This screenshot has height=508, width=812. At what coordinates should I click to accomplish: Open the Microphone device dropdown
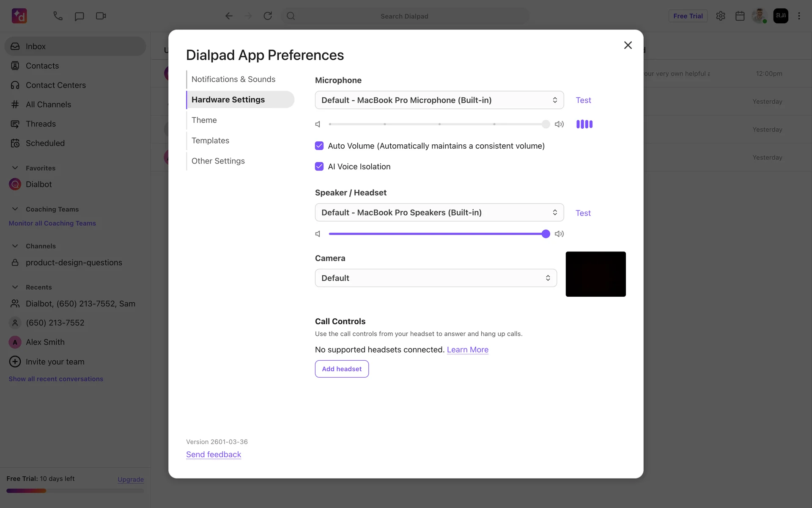[x=439, y=100]
